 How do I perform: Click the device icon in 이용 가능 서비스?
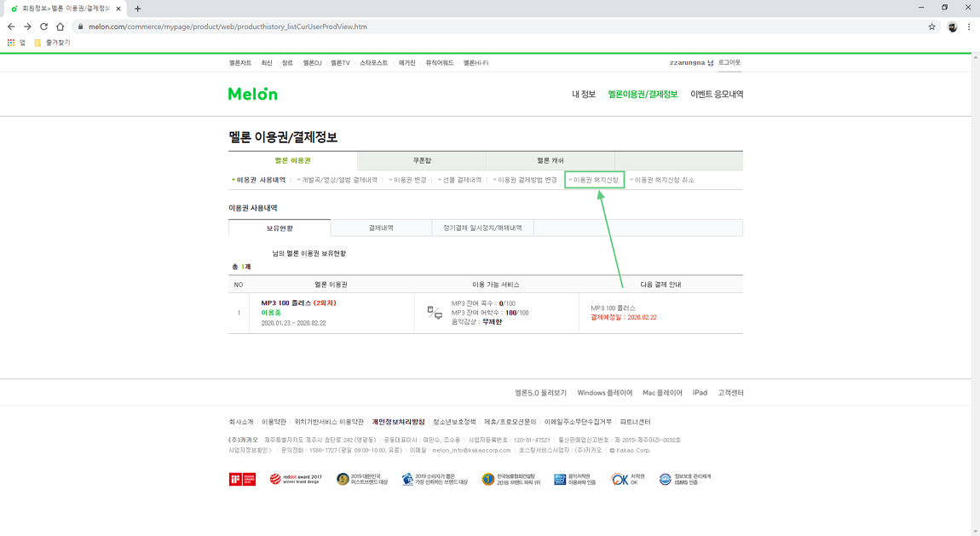(435, 313)
